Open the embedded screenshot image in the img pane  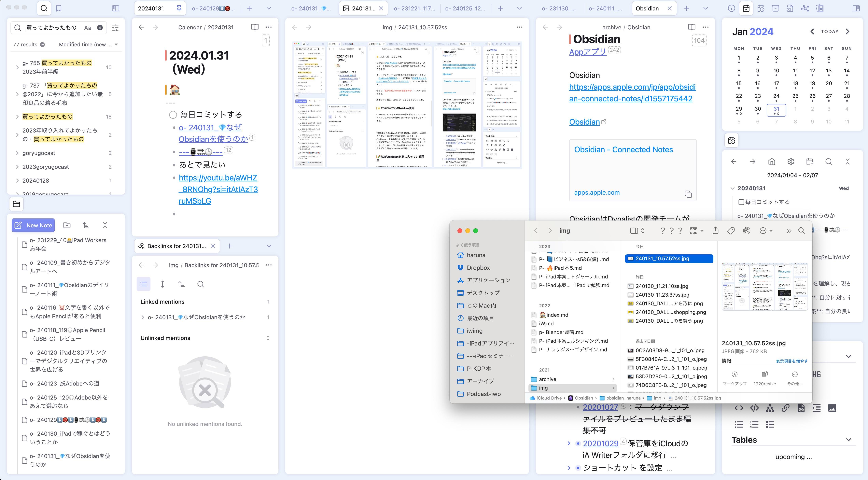pyautogui.click(x=407, y=105)
